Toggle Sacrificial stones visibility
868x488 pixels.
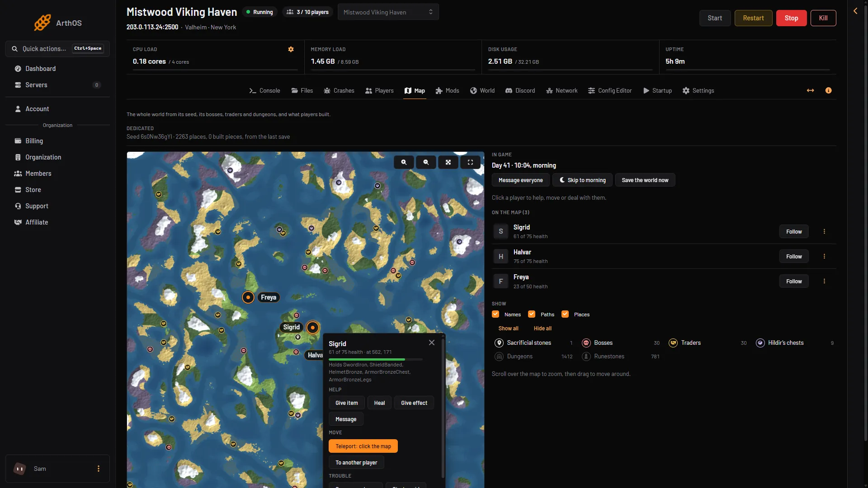533,343
